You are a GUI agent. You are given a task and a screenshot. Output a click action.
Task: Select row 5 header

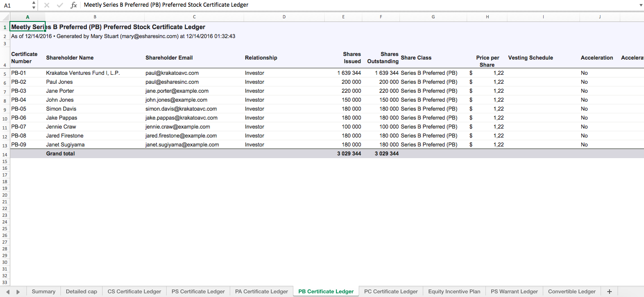click(x=5, y=73)
